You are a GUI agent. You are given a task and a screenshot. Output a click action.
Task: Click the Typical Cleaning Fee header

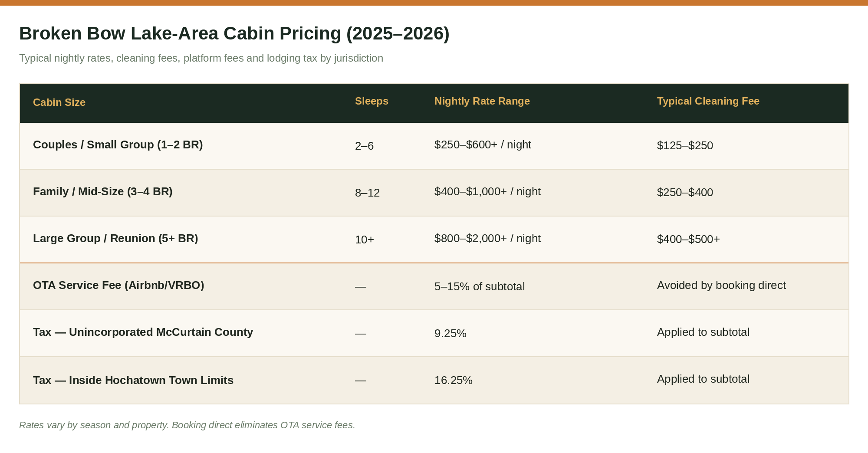[708, 101]
